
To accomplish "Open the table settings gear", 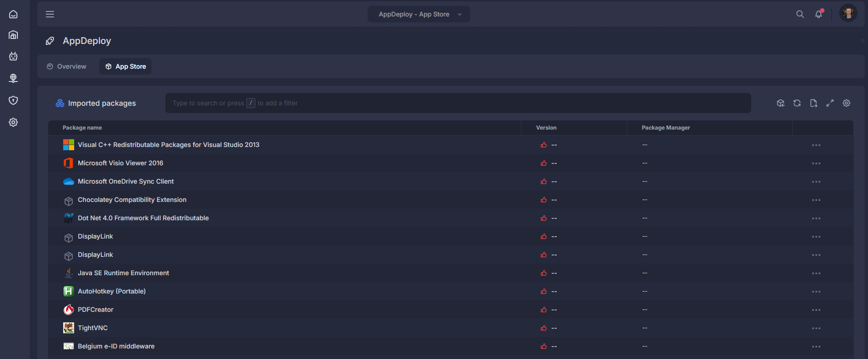I will (x=846, y=103).
